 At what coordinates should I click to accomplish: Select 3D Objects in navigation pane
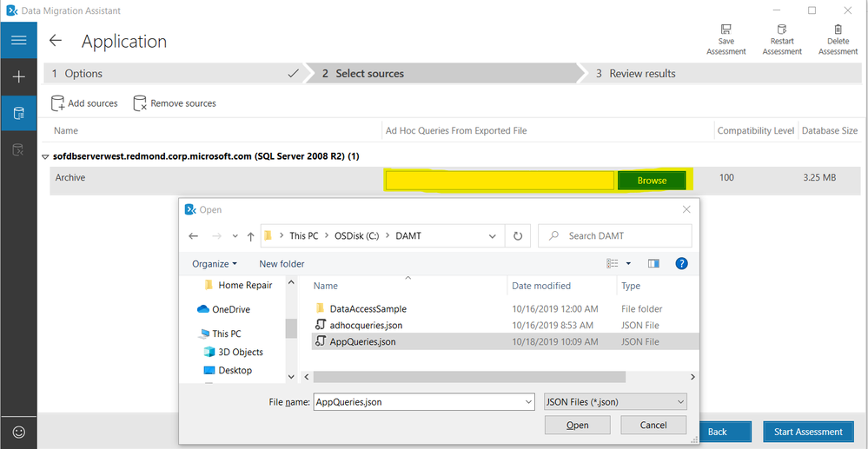pyautogui.click(x=234, y=352)
